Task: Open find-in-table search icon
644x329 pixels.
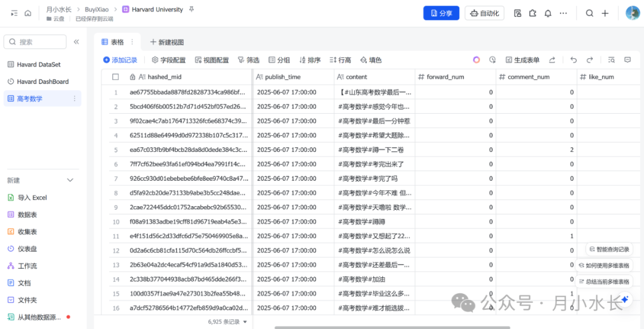Action: pos(612,60)
